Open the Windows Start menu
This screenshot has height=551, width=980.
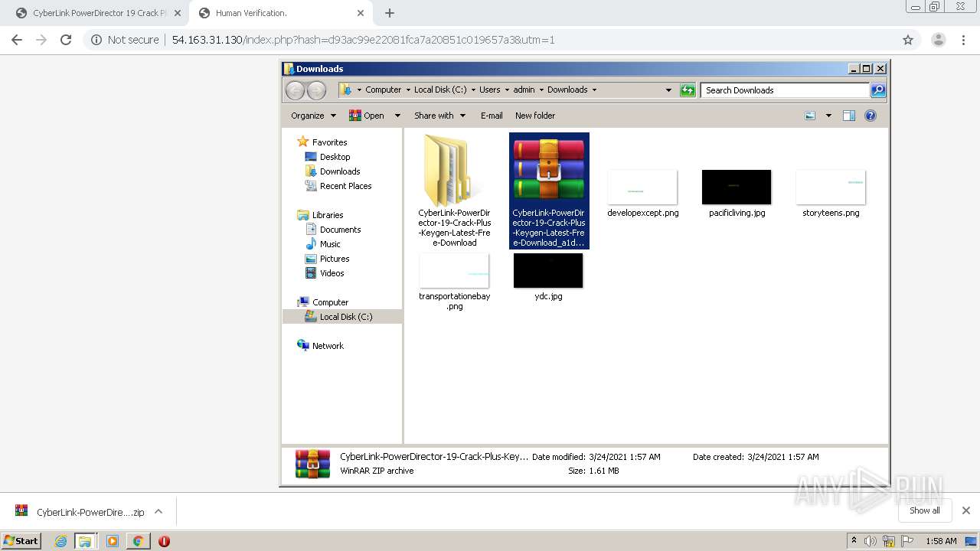pyautogui.click(x=21, y=540)
